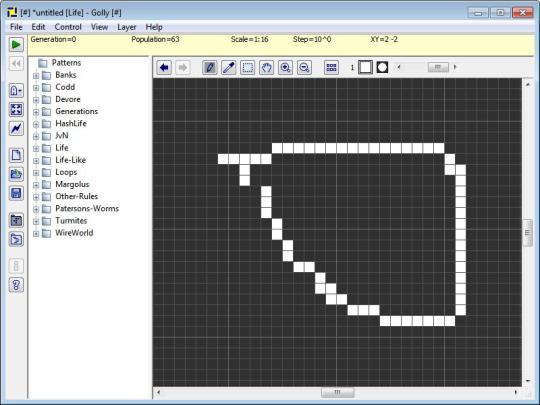Click the vertical scrollbar thumb
The height and width of the screenshot is (405, 540).
(x=528, y=233)
